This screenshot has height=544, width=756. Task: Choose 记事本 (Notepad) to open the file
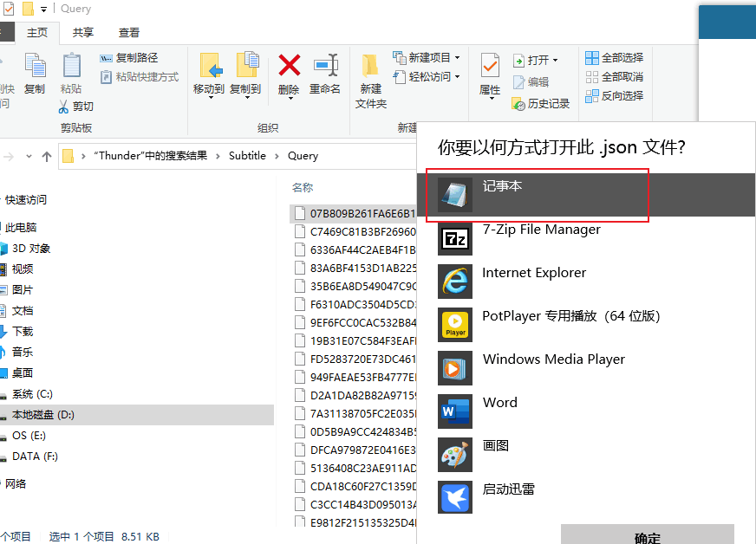click(x=586, y=195)
